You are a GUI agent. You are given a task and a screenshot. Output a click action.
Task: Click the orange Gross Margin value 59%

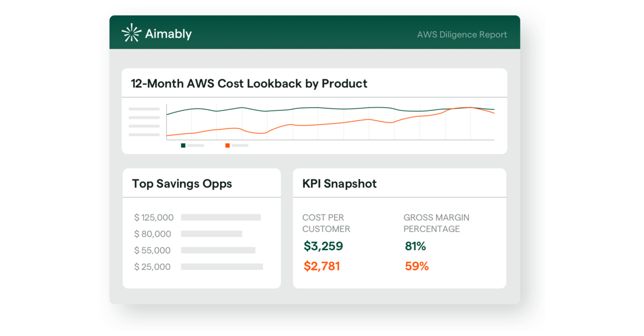[x=416, y=266]
